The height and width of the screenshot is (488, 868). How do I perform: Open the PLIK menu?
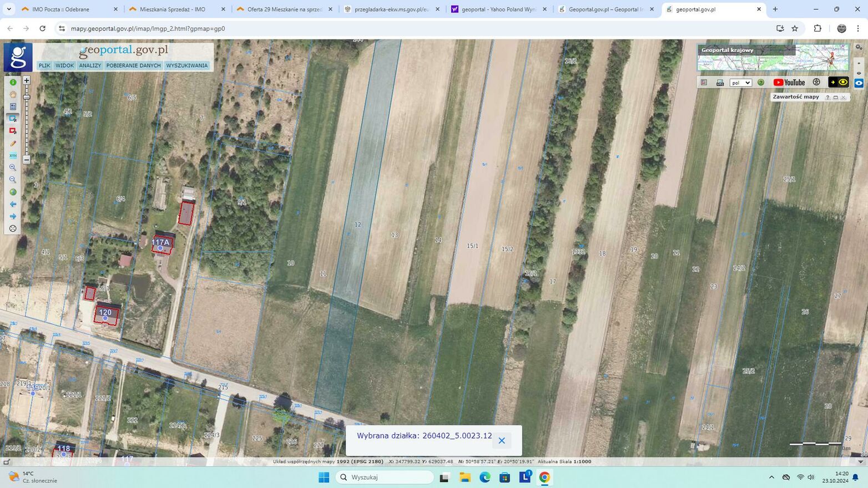coord(44,65)
